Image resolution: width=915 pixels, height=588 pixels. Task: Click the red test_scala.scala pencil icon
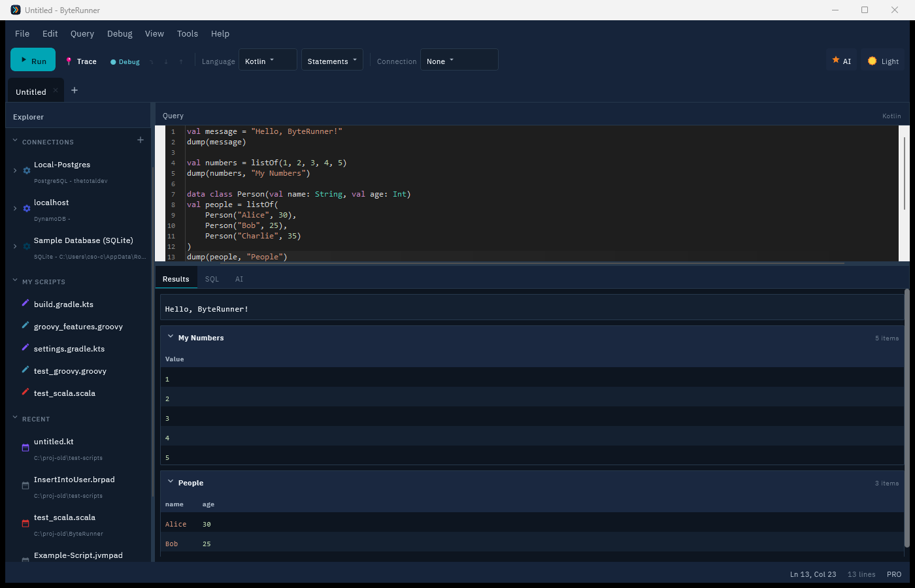pos(25,392)
